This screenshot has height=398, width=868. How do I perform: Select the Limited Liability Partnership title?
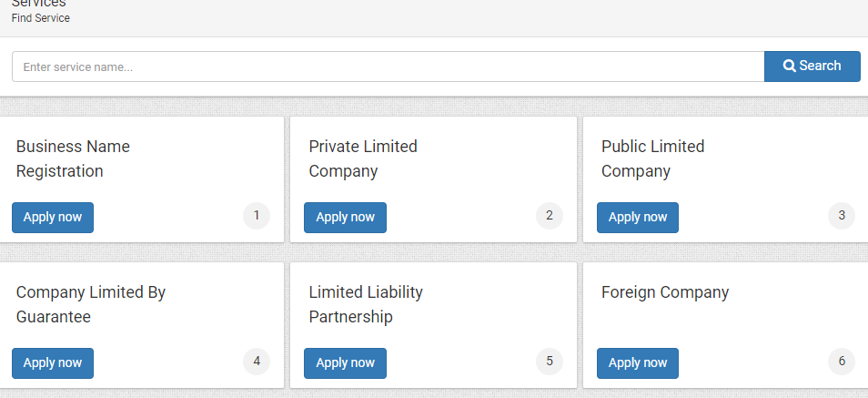pos(366,304)
